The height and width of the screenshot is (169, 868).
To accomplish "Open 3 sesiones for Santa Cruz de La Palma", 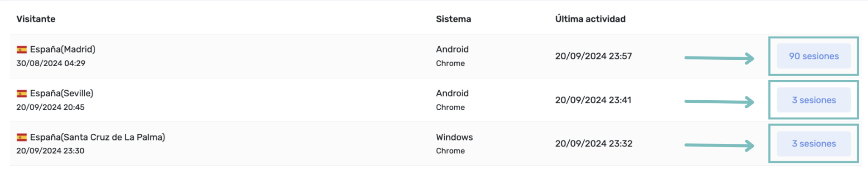I will [813, 144].
